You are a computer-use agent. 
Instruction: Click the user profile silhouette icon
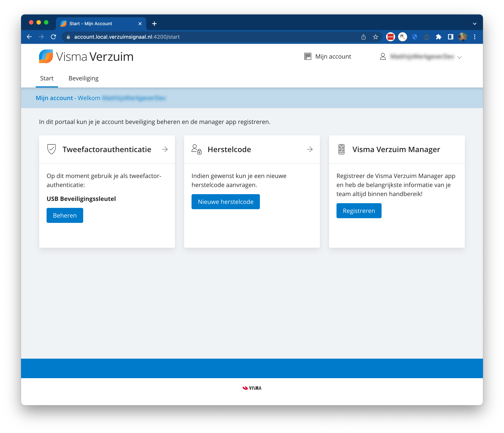click(x=383, y=57)
